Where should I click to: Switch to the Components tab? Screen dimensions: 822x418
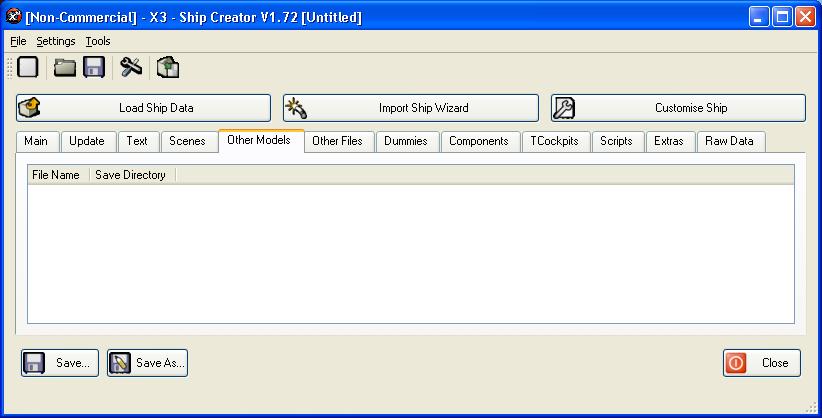(x=481, y=141)
